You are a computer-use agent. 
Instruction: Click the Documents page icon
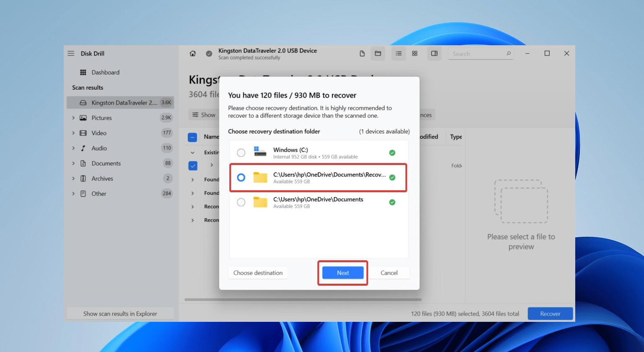coord(83,163)
